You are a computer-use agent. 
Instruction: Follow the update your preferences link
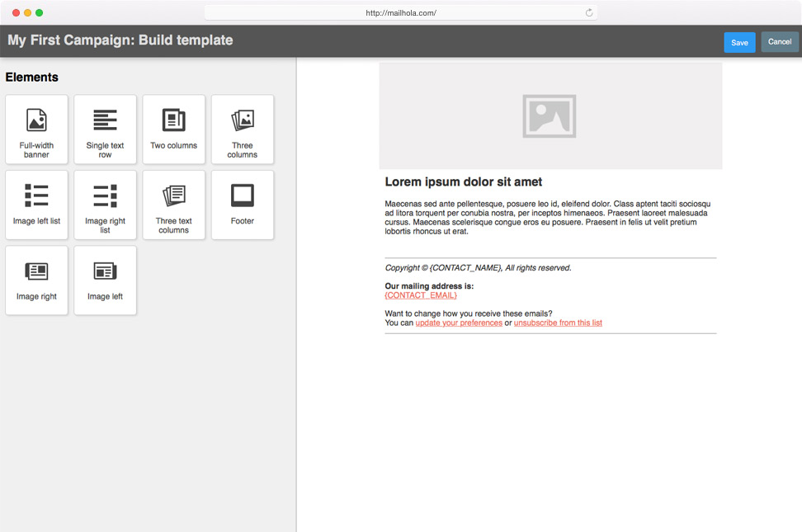pyautogui.click(x=459, y=322)
